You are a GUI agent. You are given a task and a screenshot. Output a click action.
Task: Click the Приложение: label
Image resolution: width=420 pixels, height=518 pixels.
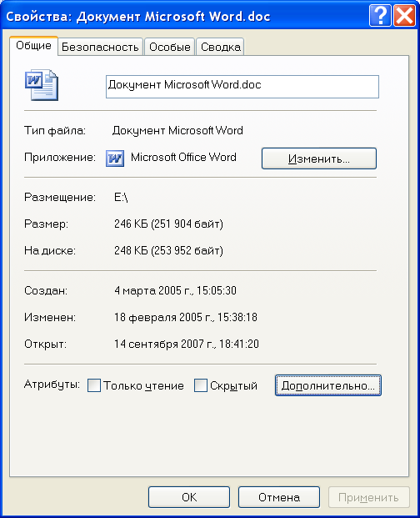pyautogui.click(x=60, y=158)
